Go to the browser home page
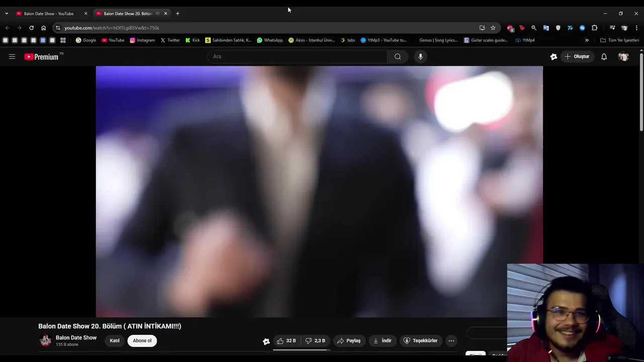The height and width of the screenshot is (362, 644). (x=43, y=28)
